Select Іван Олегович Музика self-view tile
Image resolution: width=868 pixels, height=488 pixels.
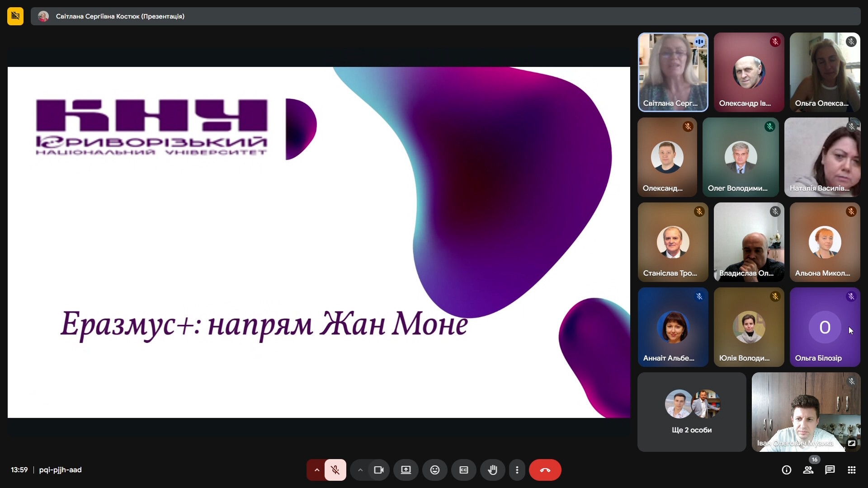806,412
